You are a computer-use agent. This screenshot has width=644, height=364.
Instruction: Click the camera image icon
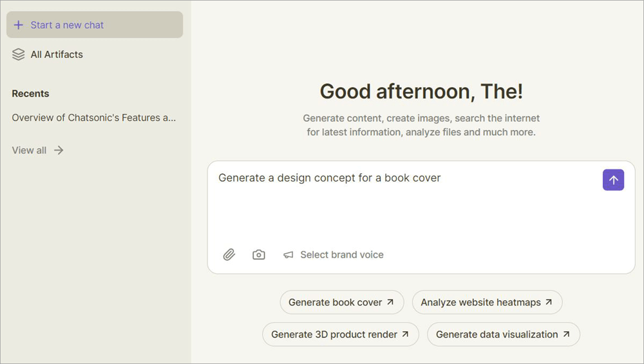(258, 255)
